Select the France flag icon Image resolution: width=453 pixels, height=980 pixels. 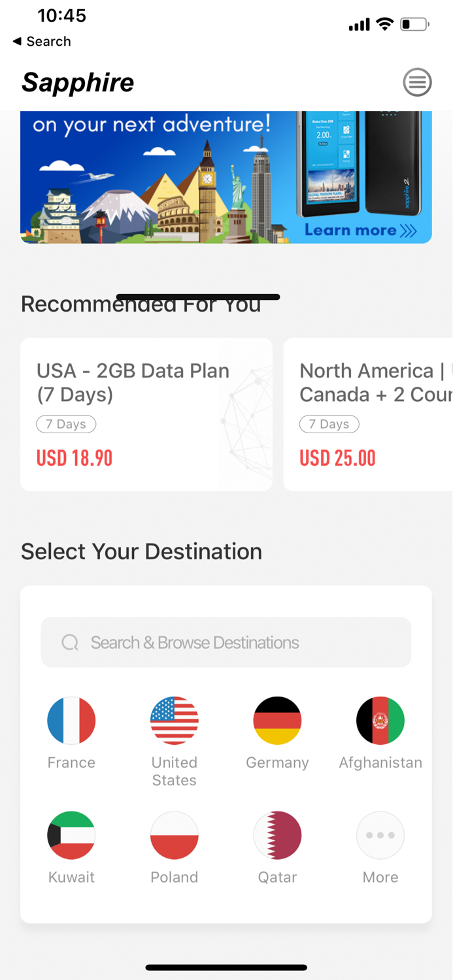[x=71, y=721]
